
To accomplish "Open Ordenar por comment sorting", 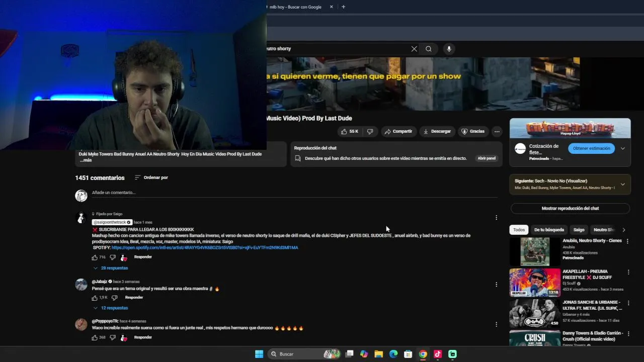I will pyautogui.click(x=151, y=177).
